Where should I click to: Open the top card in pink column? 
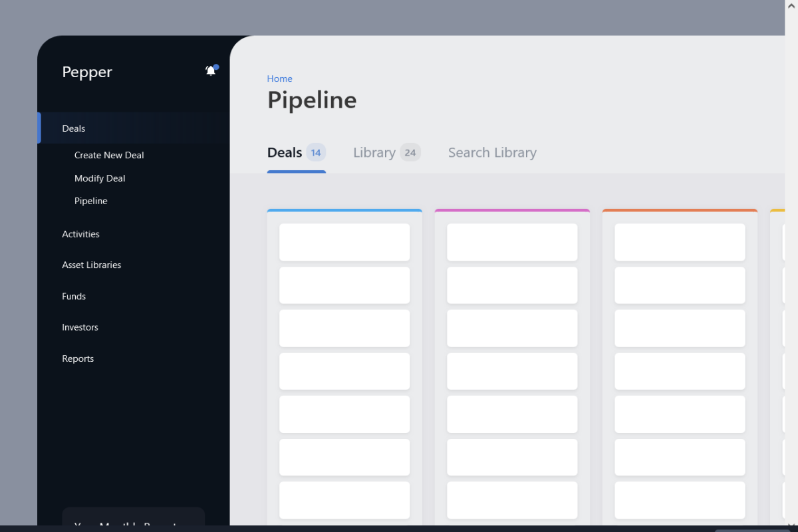[x=512, y=242]
